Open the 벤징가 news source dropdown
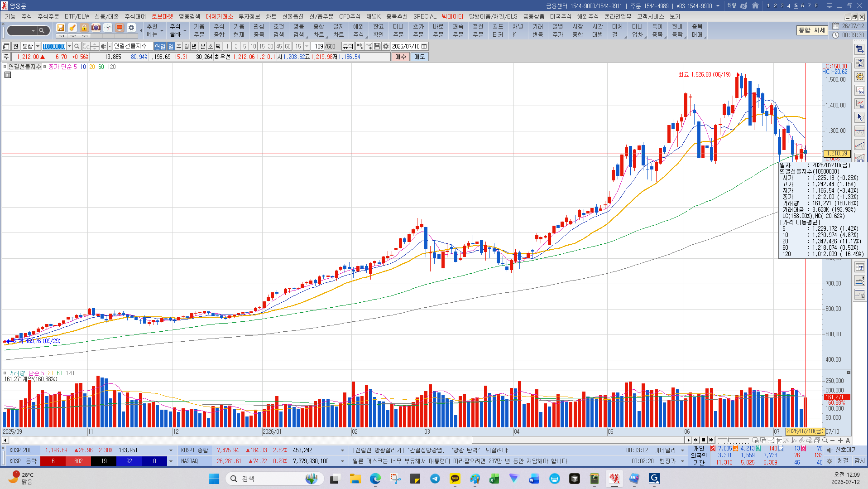The height and width of the screenshot is (489, 868). pos(683,461)
